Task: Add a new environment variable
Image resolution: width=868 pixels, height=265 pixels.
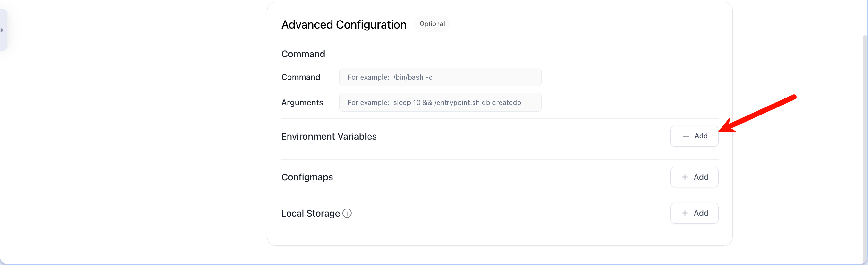Action: pos(694,136)
